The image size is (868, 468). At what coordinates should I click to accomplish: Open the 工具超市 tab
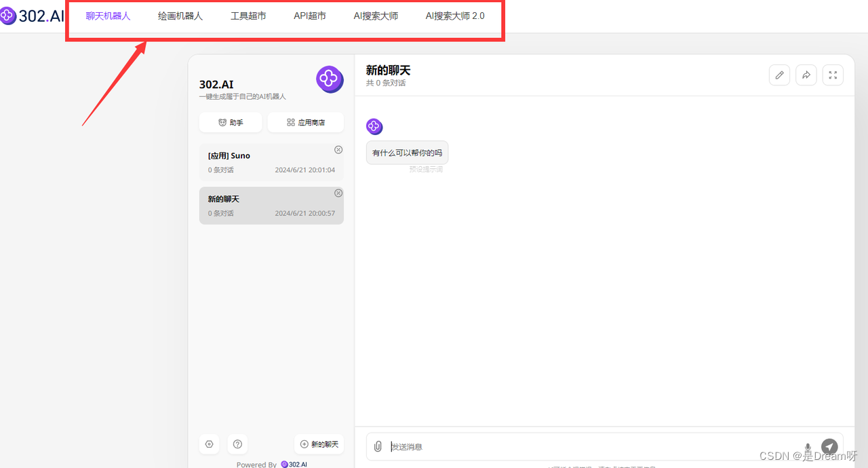(248, 16)
